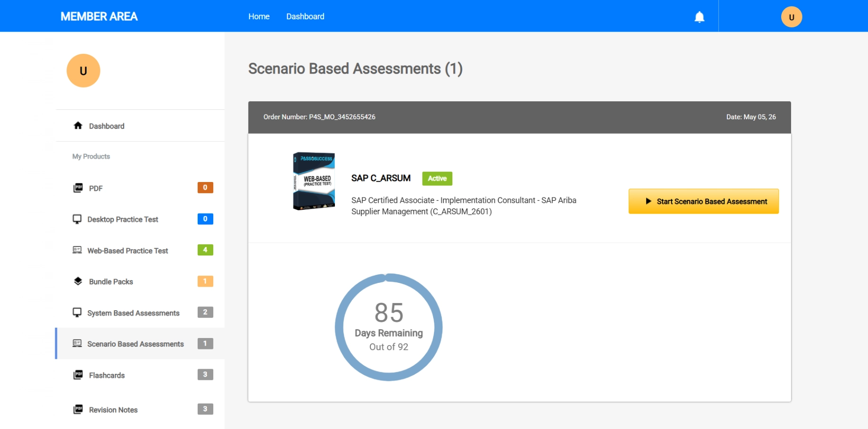Click the Desktop Practice Test monitor icon

[77, 219]
